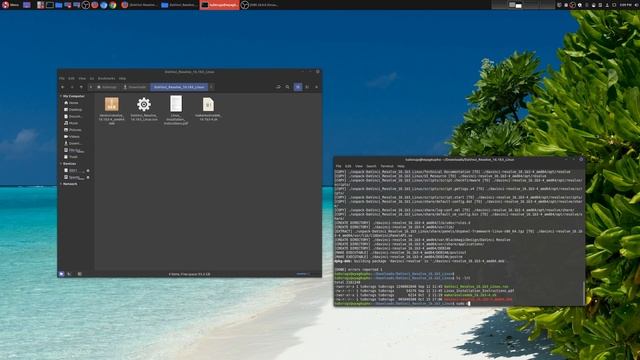Open Home in sidebar
The height and width of the screenshot is (360, 640).
pyautogui.click(x=73, y=103)
